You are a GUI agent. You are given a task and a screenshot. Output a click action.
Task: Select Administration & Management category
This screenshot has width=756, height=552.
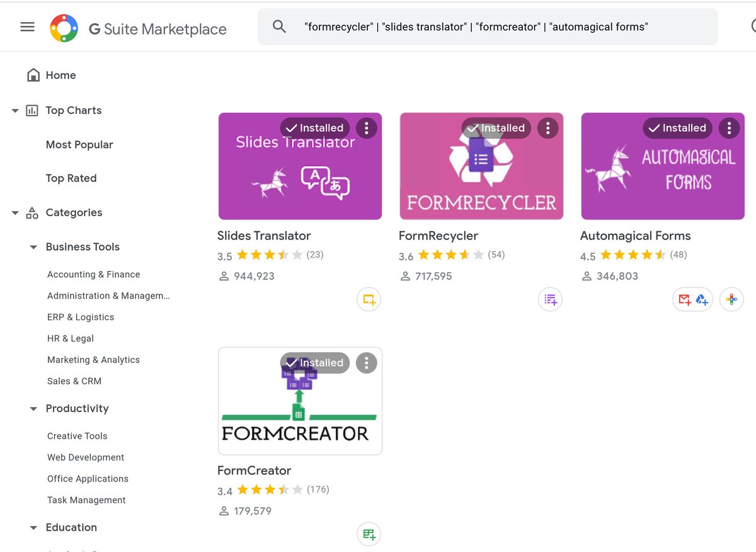point(108,296)
